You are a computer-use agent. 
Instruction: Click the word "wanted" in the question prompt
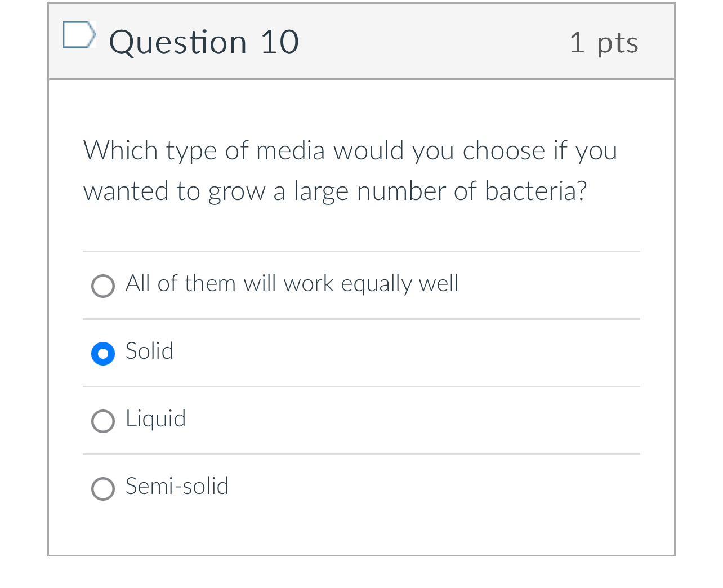126,191
